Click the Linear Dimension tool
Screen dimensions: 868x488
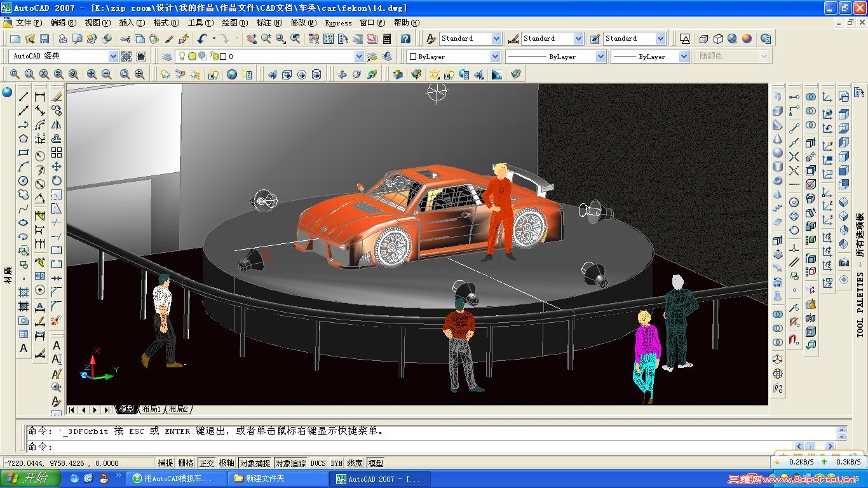40,97
